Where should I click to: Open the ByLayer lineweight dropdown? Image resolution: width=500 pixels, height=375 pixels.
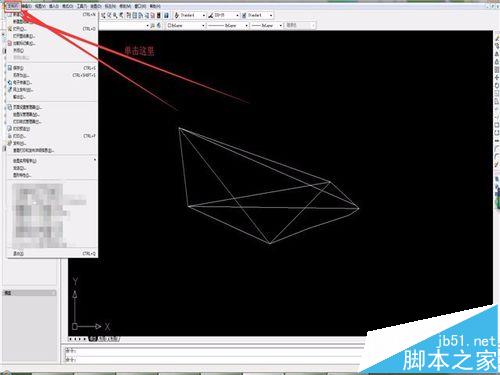tap(267, 25)
